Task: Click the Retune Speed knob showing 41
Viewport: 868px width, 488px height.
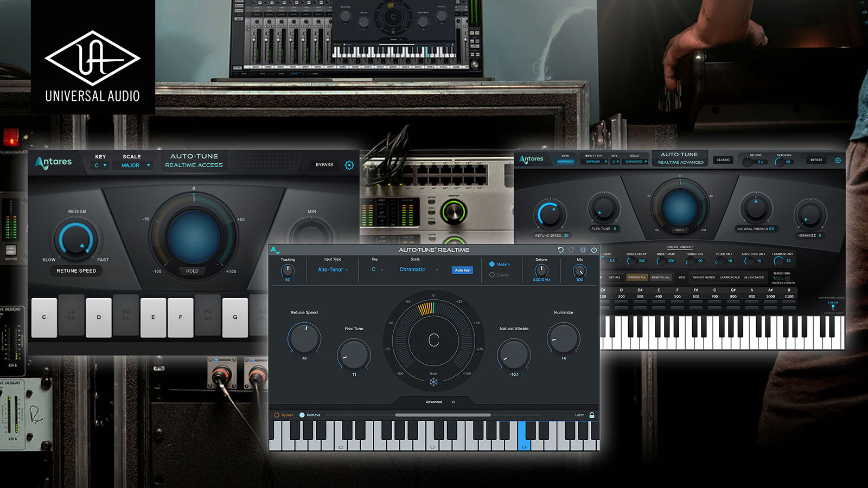Action: pos(304,338)
